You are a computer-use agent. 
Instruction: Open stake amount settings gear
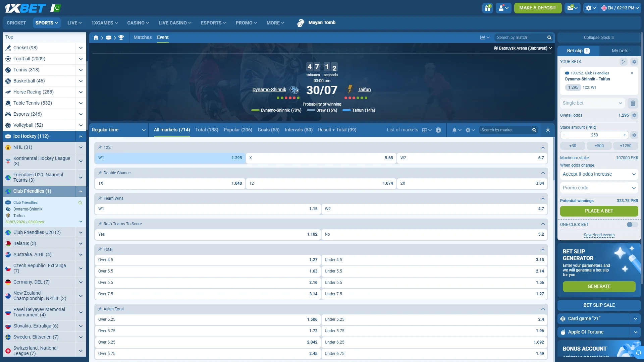point(634,135)
